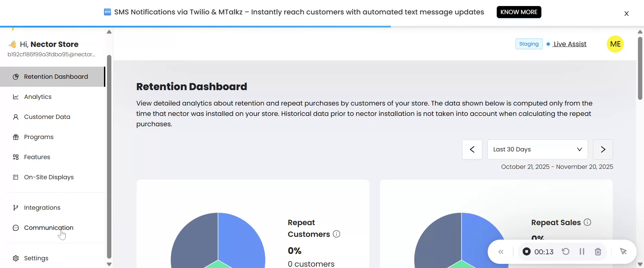Screen dimensions: 644x268
Task: Go to next date range
Action: (603, 149)
